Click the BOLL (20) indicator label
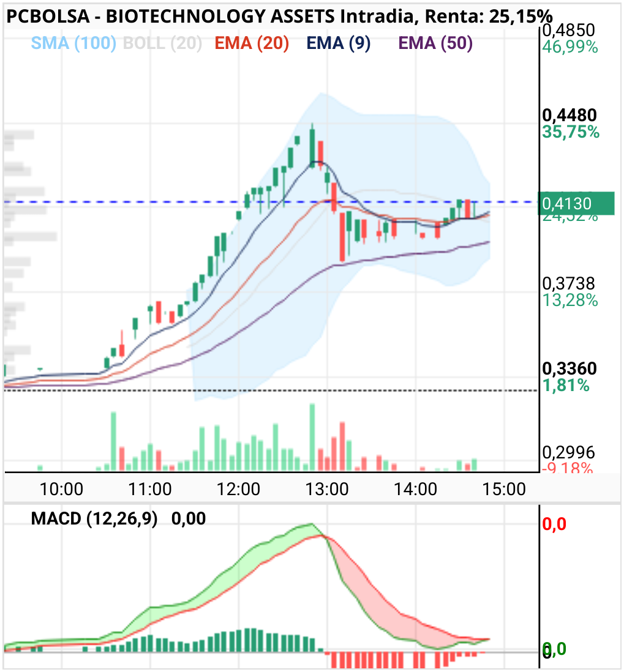This screenshot has height=672, width=624. [x=162, y=43]
